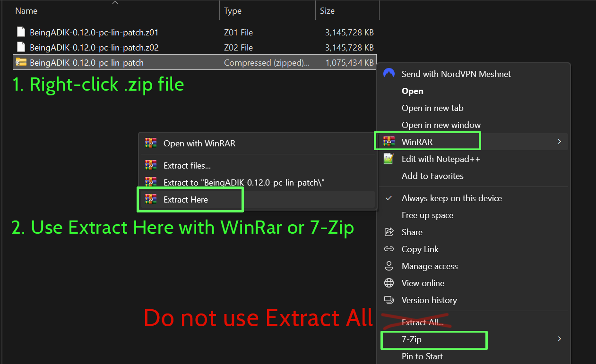
Task: Sort by the Type column header
Action: click(233, 10)
